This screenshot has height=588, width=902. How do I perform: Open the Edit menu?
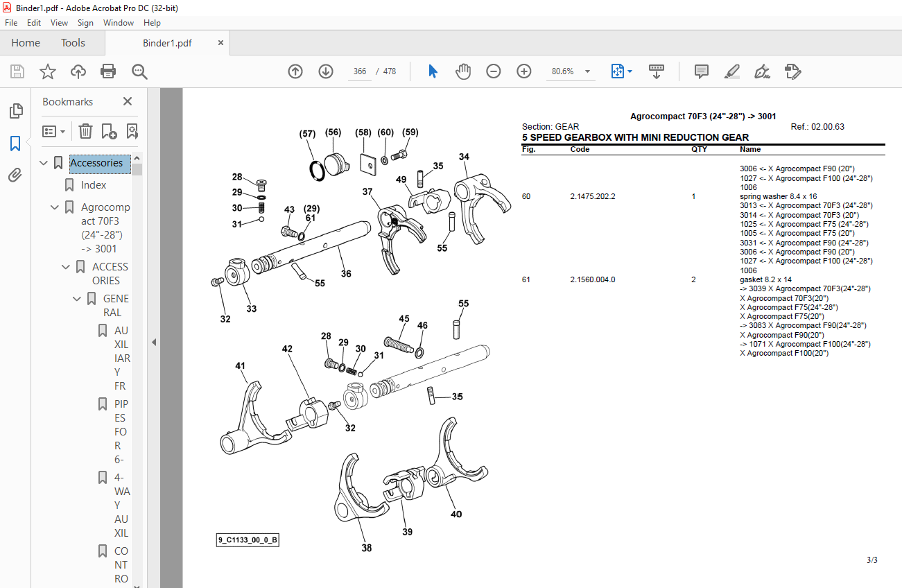click(34, 23)
